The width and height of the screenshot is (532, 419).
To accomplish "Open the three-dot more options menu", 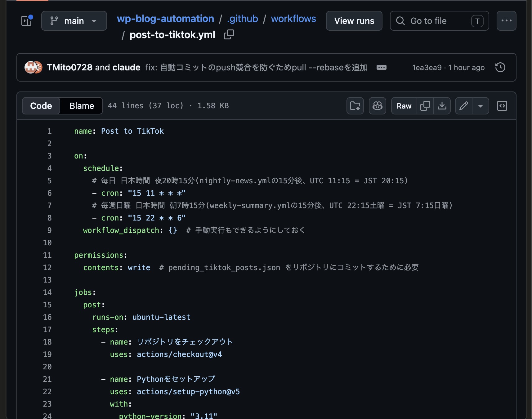I will coord(506,21).
